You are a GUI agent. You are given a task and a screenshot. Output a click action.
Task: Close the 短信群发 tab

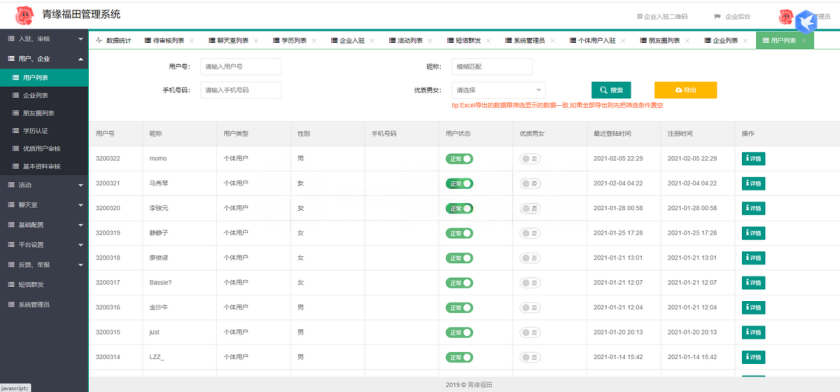point(488,41)
